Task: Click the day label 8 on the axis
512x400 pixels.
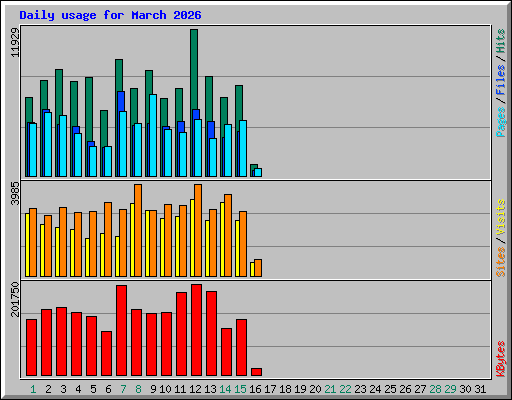Action: 138,389
